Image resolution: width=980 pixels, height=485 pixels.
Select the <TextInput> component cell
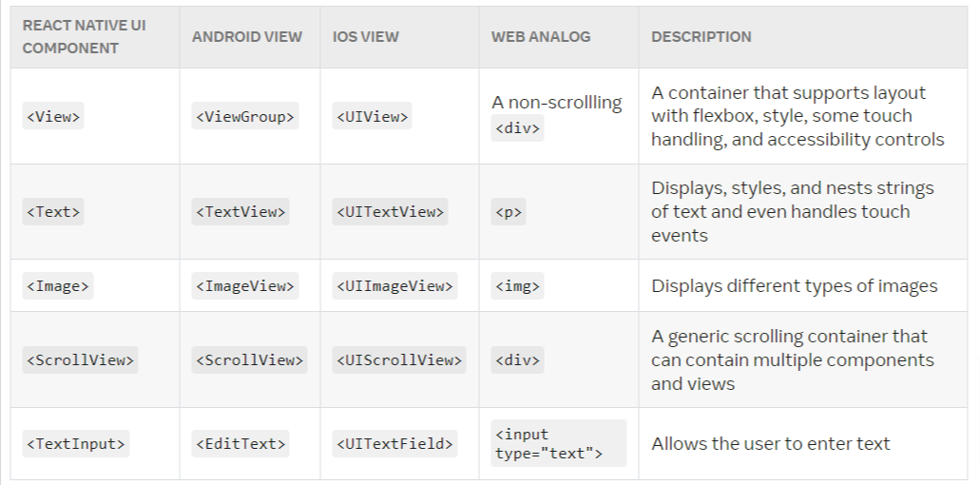76,444
